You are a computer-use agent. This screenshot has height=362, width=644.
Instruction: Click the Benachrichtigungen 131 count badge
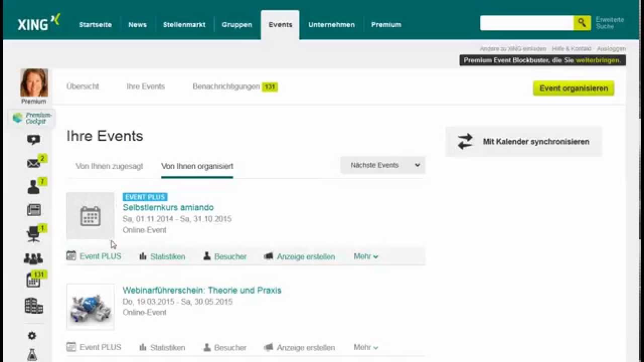[x=270, y=87]
